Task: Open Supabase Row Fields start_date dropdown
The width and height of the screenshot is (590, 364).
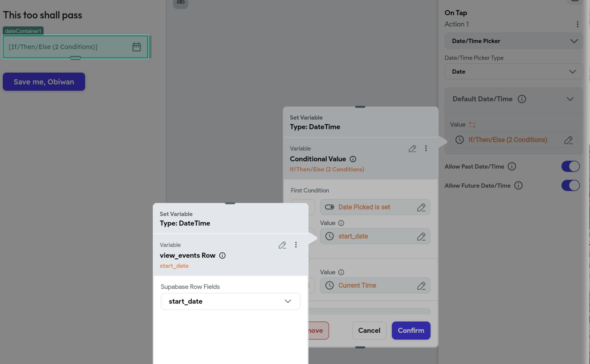Action: point(230,301)
